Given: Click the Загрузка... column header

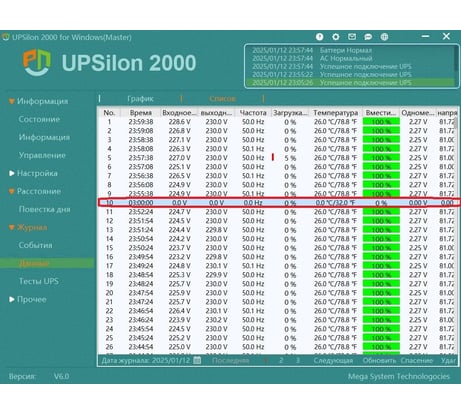Looking at the screenshot, I should tap(290, 113).
